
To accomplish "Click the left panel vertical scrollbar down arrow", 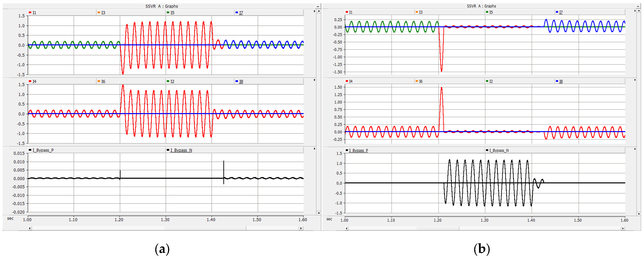I will click(x=319, y=213).
